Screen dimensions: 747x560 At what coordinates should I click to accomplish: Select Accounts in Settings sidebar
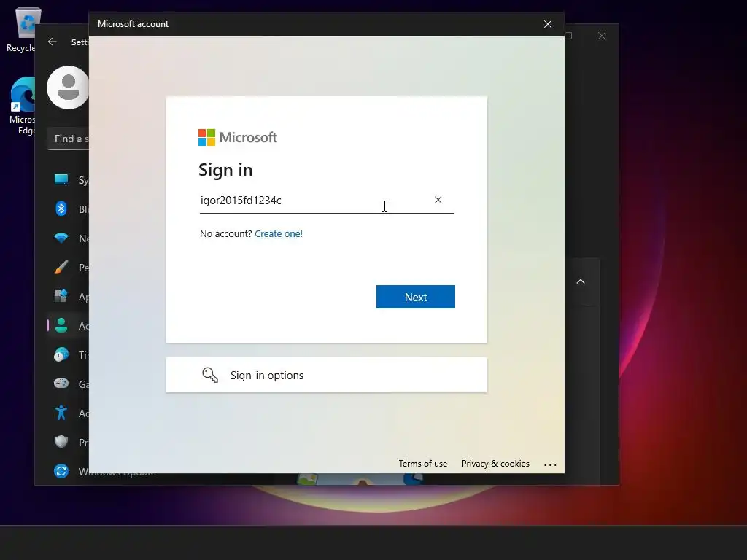68,326
